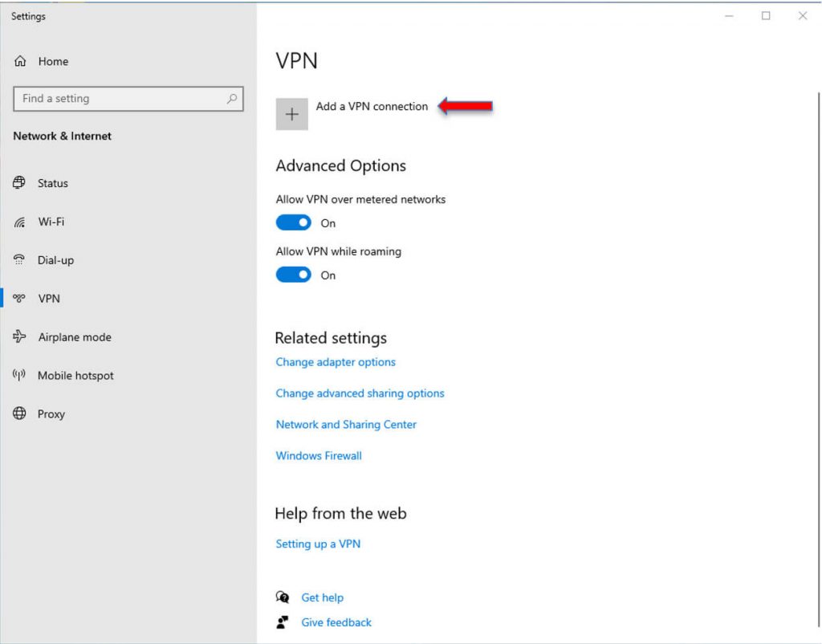Viewport: 822px width, 644px height.
Task: Click the vertical scrollbar on the right
Action: [x=818, y=359]
